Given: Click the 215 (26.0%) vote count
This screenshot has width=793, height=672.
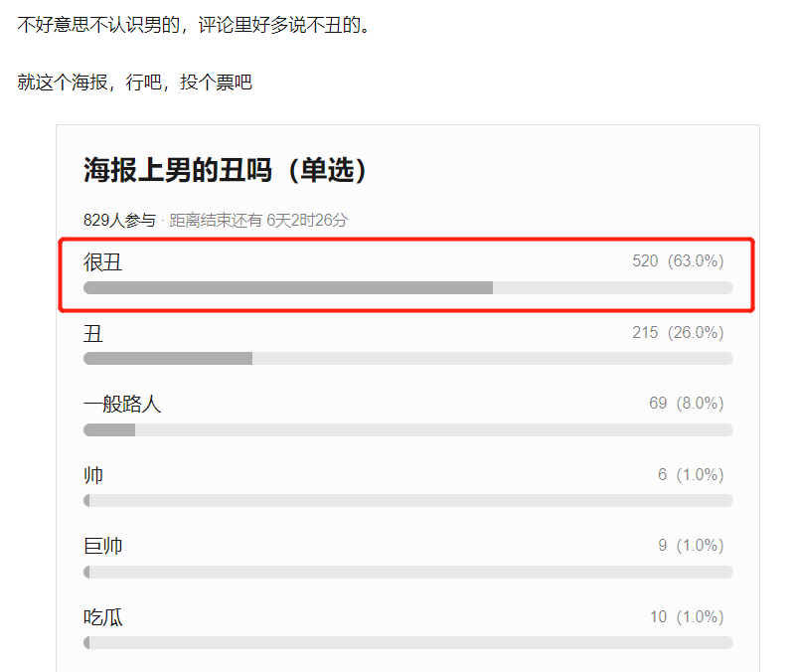Looking at the screenshot, I should [678, 332].
